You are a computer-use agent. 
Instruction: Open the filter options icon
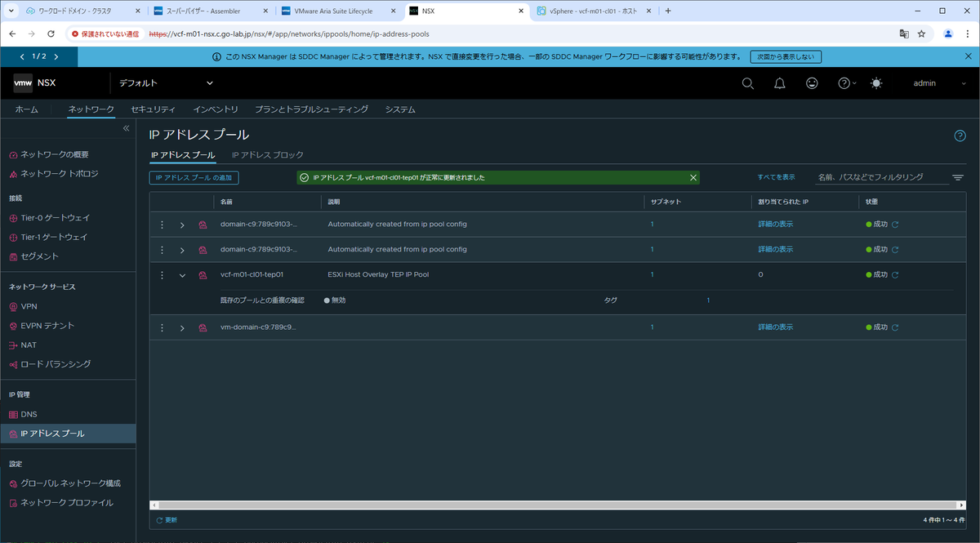pyautogui.click(x=958, y=177)
